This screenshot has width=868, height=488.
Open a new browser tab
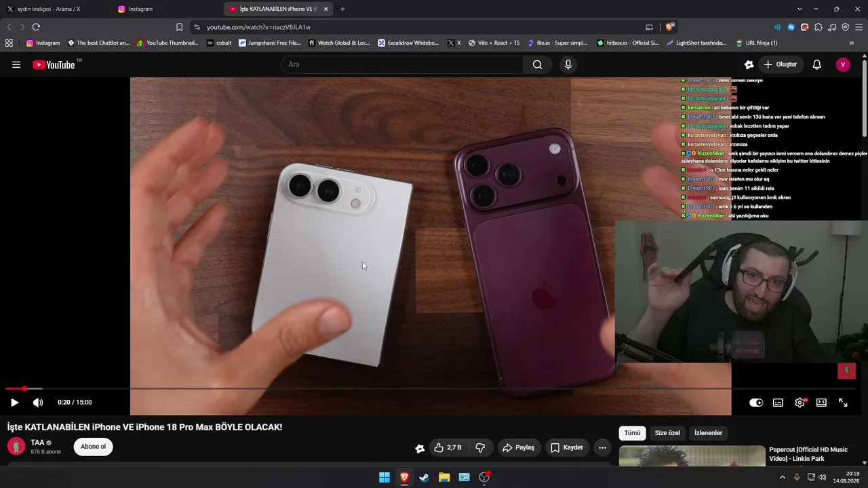[342, 9]
